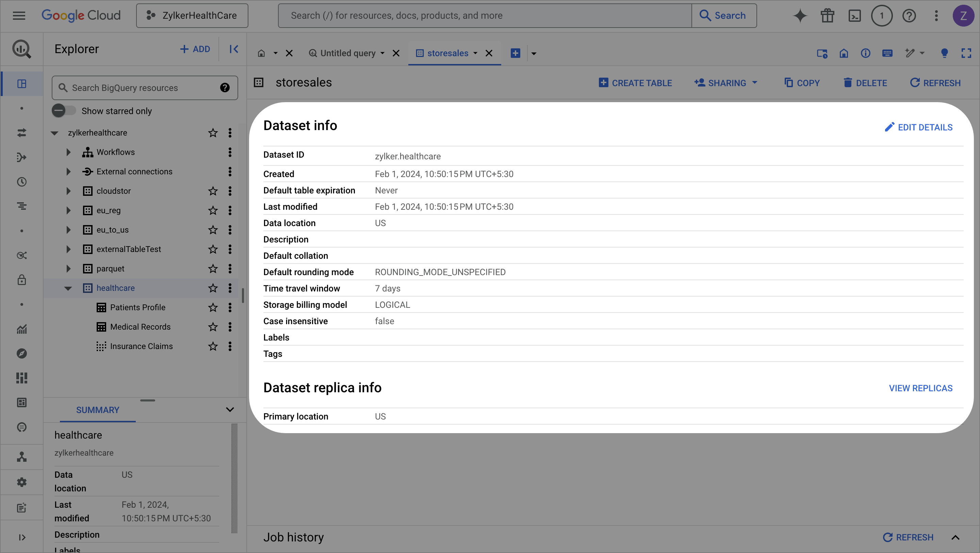Expand the eu_to_us dataset

click(x=68, y=230)
